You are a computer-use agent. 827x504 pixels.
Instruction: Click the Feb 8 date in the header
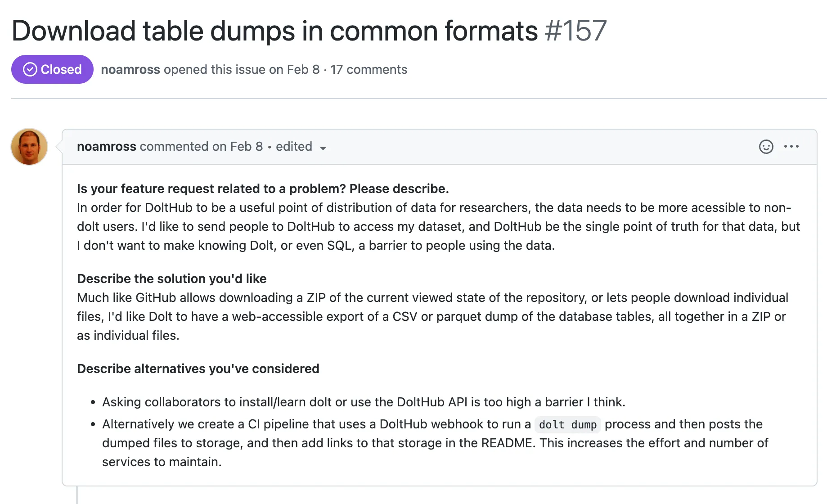pos(302,69)
